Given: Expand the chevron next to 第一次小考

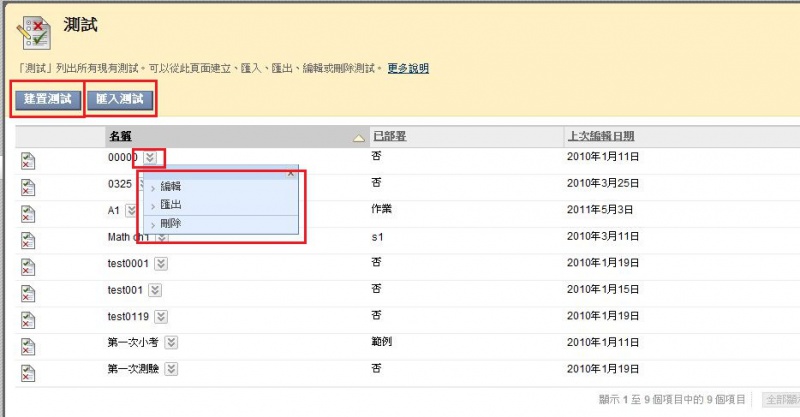Looking at the screenshot, I should coord(173,342).
